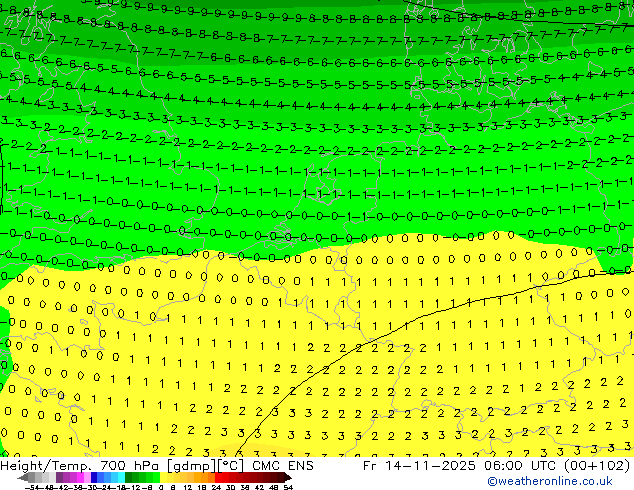The width and height of the screenshot is (634, 490).
Task: Click the forecast date 'Fr 14-11-2025'
Action: 419,466
